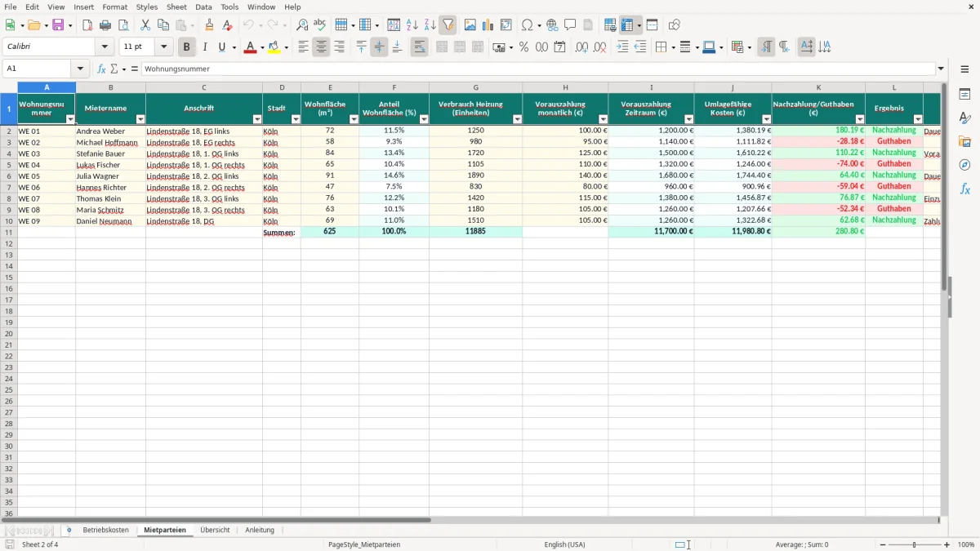Select row header 11
Screen dimensions: 980x551
(x=9, y=232)
